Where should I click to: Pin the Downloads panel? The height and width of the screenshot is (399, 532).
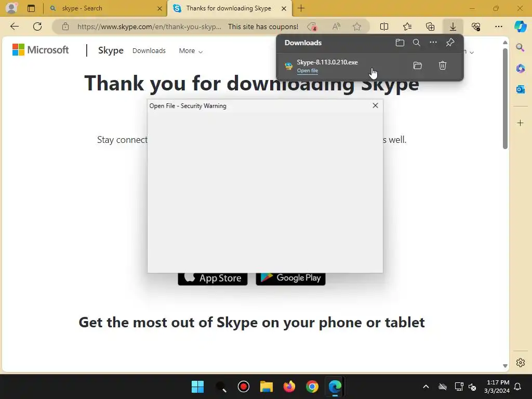tap(450, 43)
